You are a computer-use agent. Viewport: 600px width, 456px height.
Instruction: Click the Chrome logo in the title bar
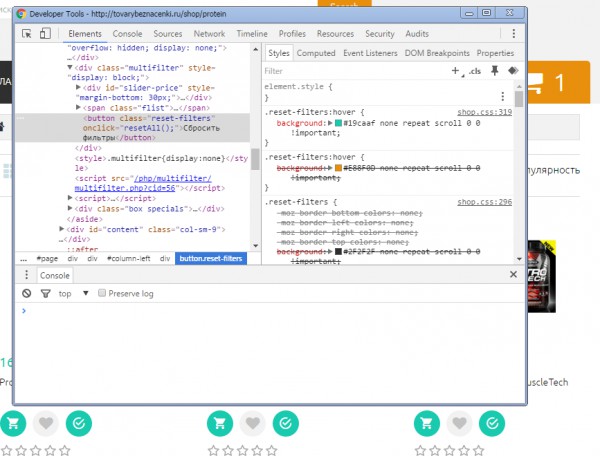(21, 14)
